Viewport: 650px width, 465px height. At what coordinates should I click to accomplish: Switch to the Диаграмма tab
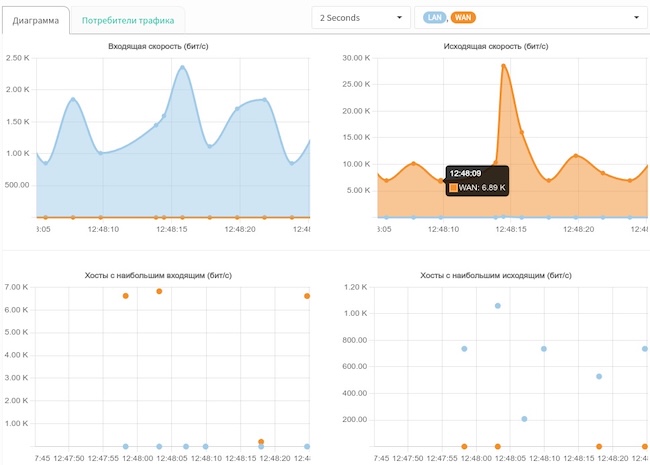36,20
